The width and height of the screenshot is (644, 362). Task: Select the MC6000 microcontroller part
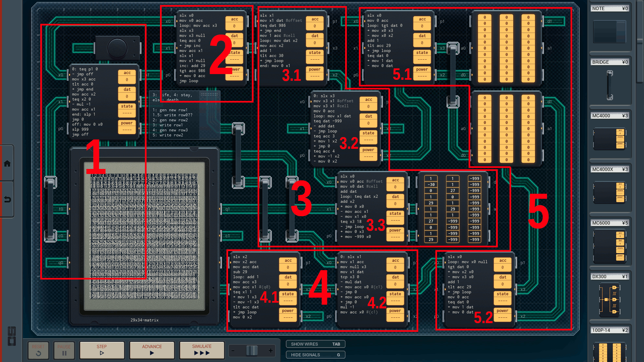[609, 246]
